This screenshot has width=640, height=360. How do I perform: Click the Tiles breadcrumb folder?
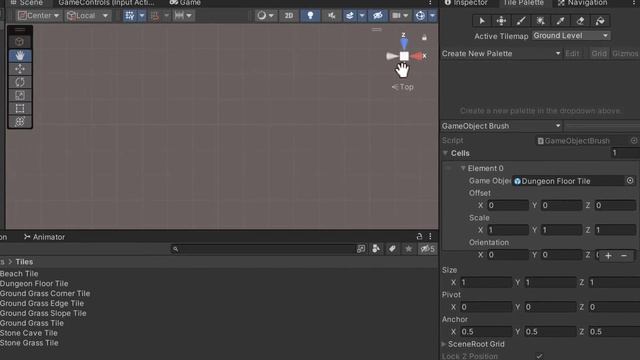click(24, 262)
